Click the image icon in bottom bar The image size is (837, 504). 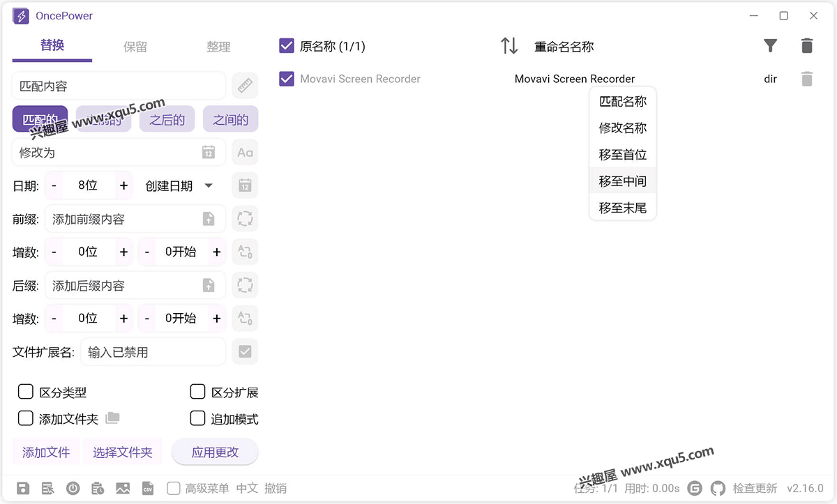123,488
